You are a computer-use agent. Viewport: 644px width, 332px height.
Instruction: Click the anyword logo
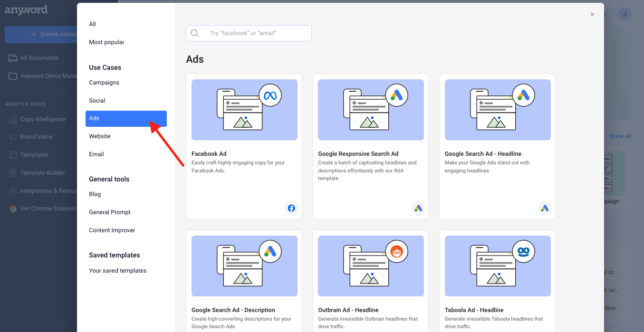click(x=26, y=10)
